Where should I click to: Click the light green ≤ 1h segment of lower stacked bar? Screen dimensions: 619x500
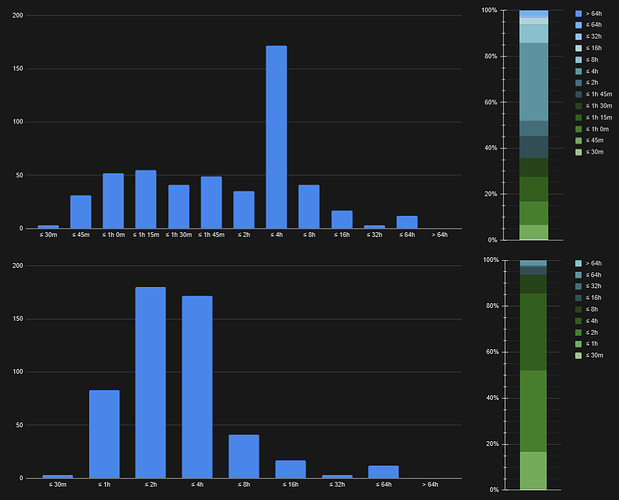(x=533, y=470)
